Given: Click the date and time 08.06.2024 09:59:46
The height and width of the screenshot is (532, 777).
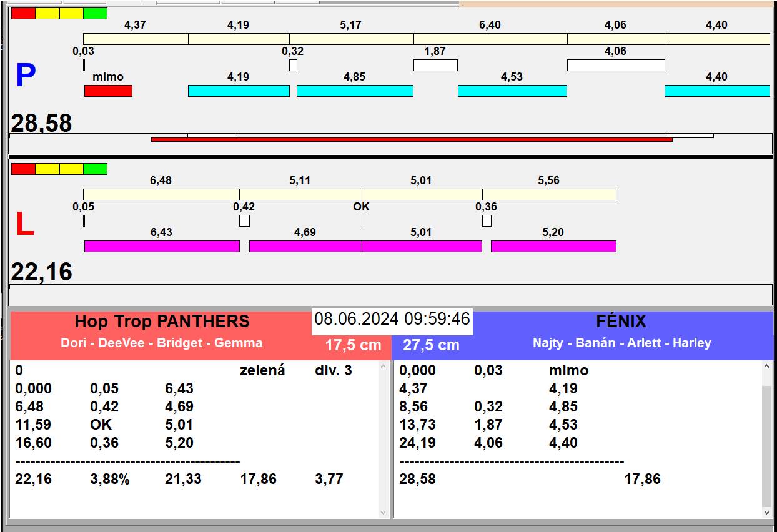Looking at the screenshot, I should pos(392,319).
